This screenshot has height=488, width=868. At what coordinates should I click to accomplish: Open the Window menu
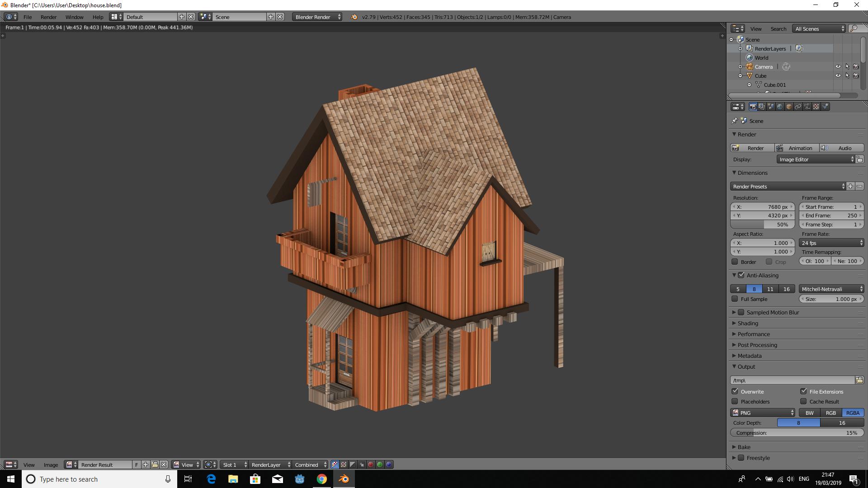click(x=74, y=17)
